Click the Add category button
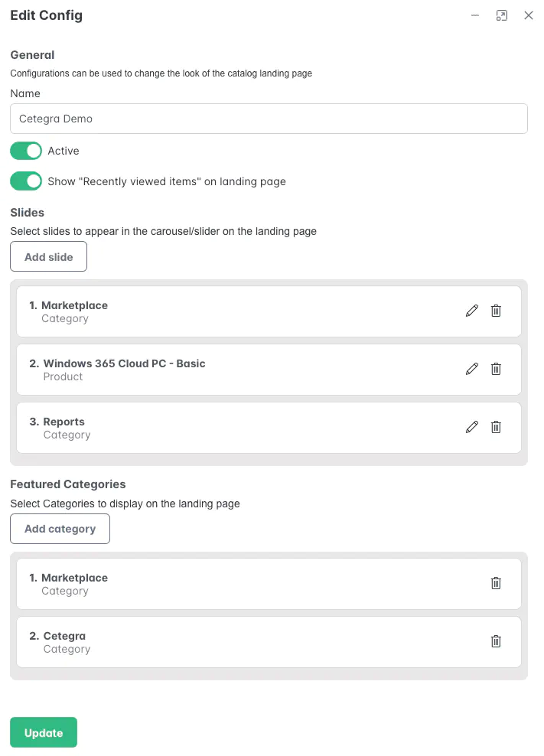This screenshot has width=544, height=756. pos(60,528)
